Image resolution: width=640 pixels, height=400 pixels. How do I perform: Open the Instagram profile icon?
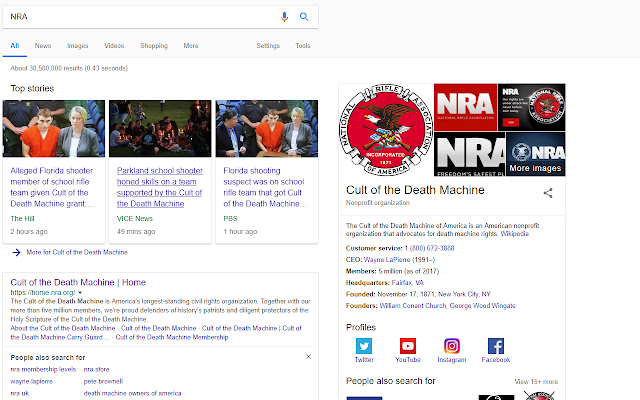[452, 346]
